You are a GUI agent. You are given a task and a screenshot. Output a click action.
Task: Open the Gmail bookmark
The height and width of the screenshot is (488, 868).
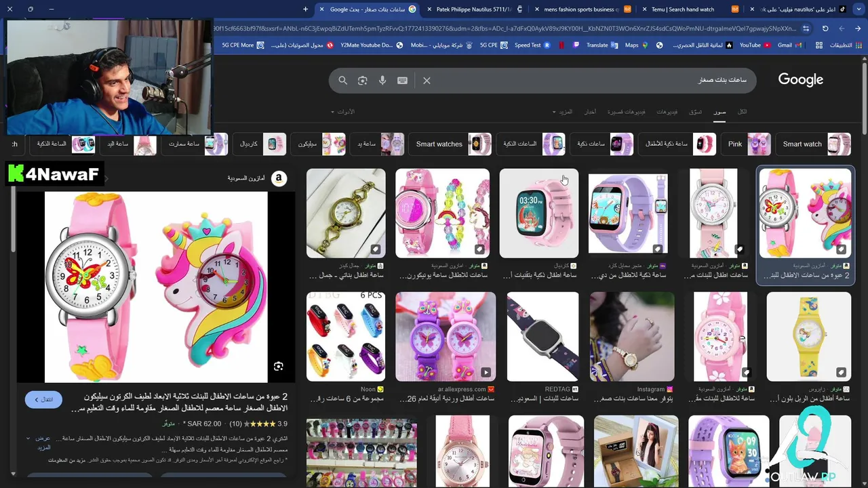[x=789, y=45]
